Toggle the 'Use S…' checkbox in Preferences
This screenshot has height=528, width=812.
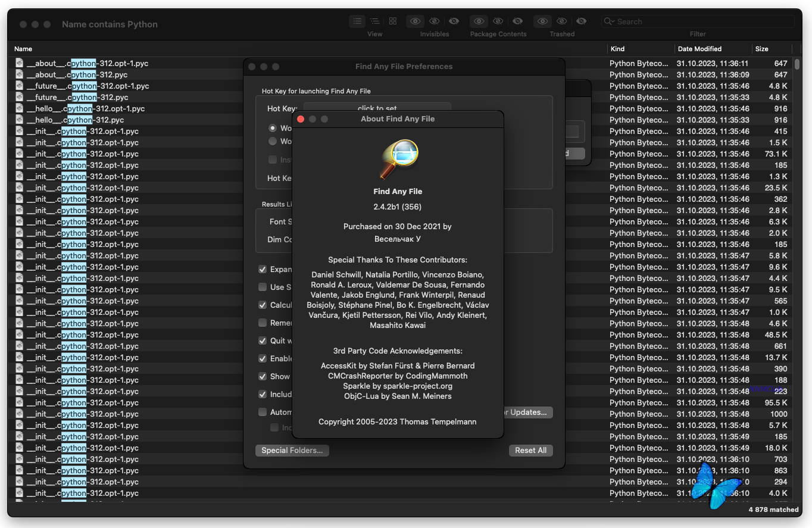click(263, 287)
